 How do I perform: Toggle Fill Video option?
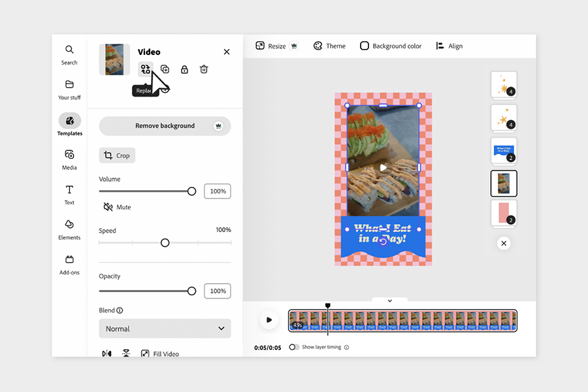(x=159, y=353)
